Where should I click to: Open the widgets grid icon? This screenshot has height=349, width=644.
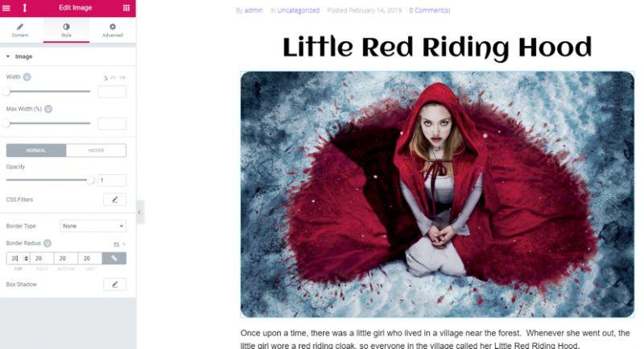click(126, 8)
